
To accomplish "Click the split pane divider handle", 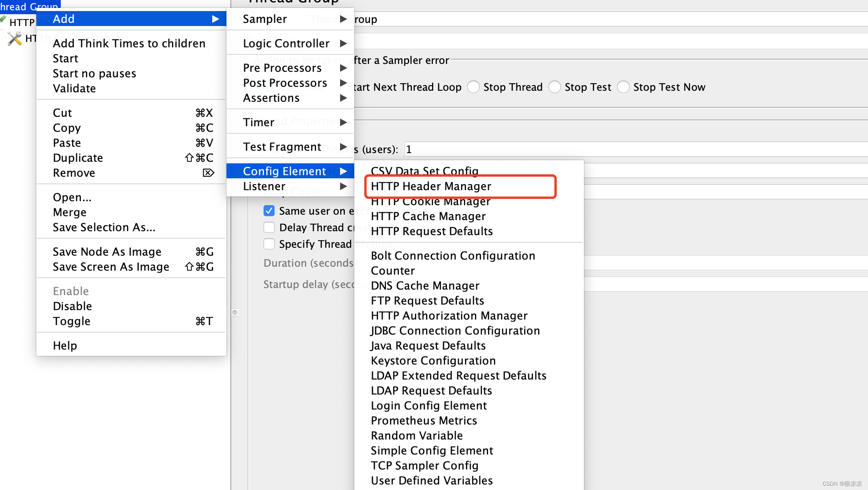I will [235, 312].
